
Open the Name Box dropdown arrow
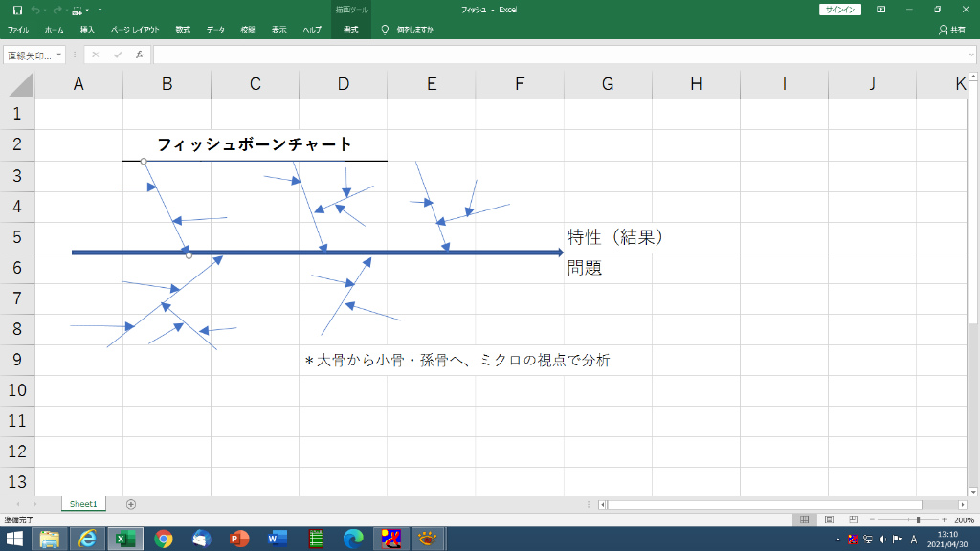coord(58,55)
